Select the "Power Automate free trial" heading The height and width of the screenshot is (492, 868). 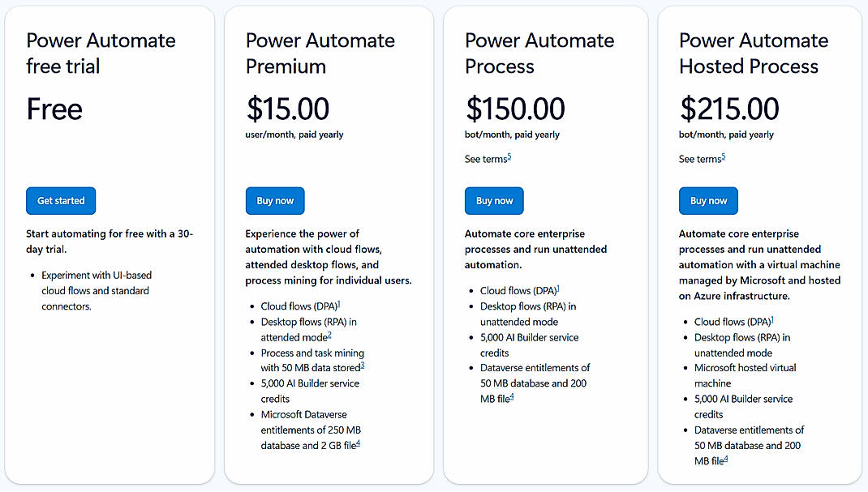pyautogui.click(x=101, y=53)
